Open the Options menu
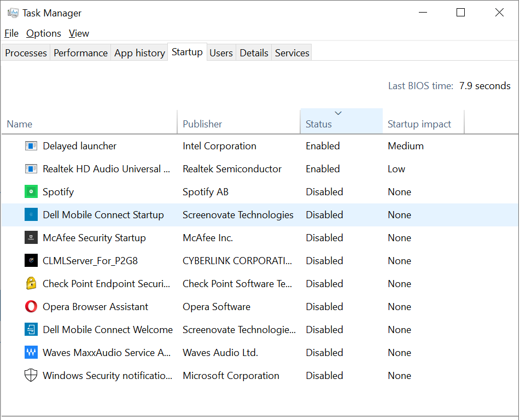 point(44,33)
